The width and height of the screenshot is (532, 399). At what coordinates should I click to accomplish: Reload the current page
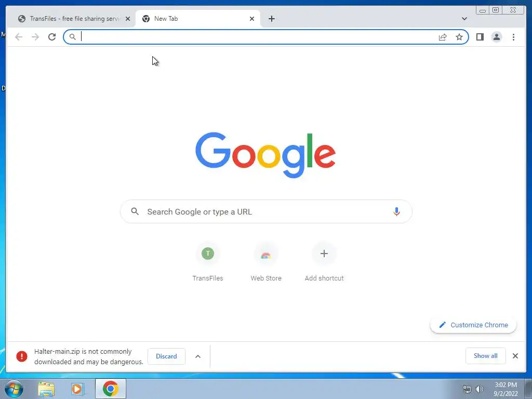pos(52,37)
